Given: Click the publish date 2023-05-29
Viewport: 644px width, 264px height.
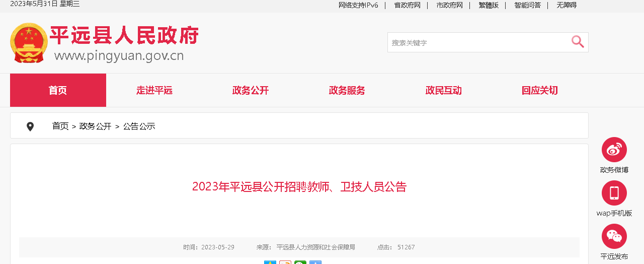Looking at the screenshot, I should click(x=218, y=247).
